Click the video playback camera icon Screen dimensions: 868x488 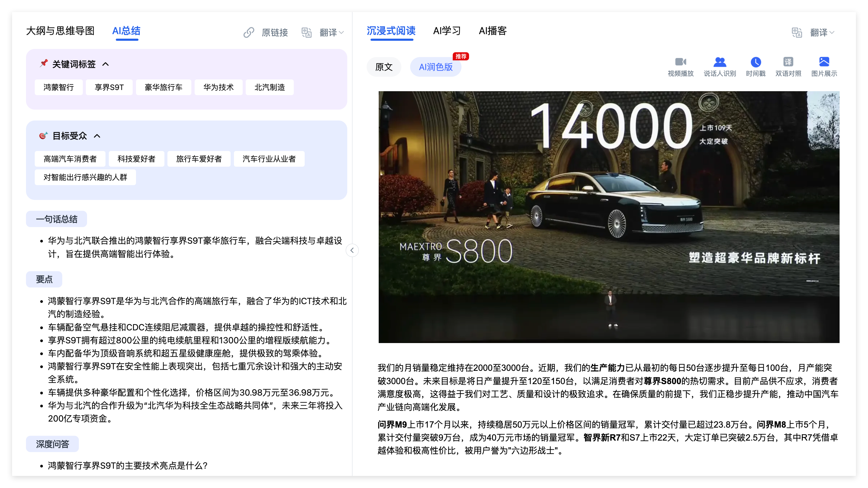pyautogui.click(x=680, y=62)
